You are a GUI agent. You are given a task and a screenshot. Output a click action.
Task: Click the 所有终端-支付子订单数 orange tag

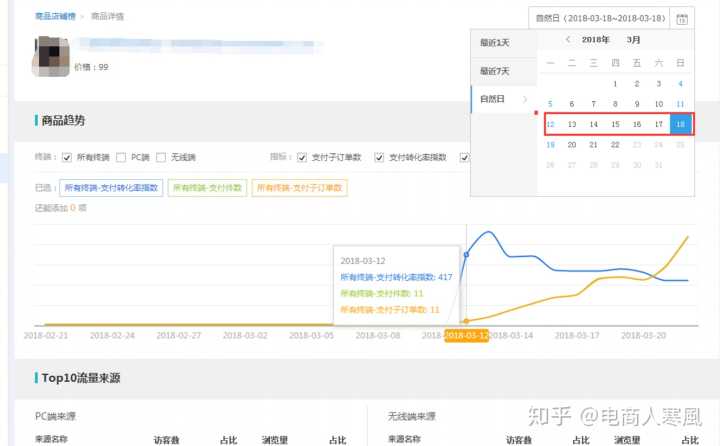pyautogui.click(x=299, y=187)
